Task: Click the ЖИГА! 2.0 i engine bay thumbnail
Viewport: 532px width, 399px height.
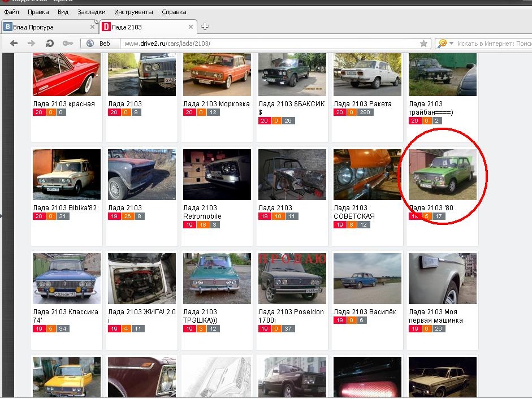Action: 142,279
